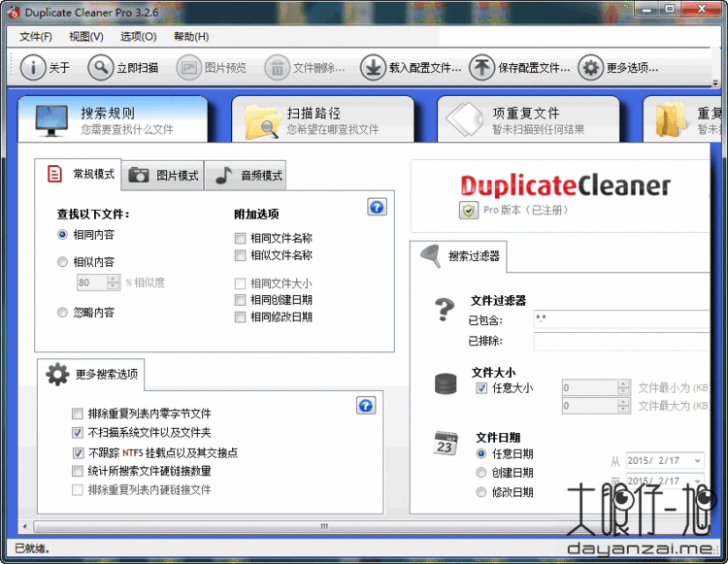Screen dimensions: 728x564
Task: Select 相同内容 radio button
Action: point(62,235)
